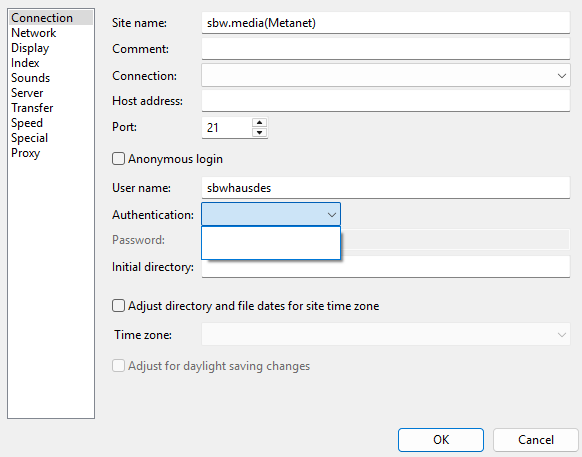The height and width of the screenshot is (457, 582).
Task: Open the Display settings category
Action: coord(30,48)
